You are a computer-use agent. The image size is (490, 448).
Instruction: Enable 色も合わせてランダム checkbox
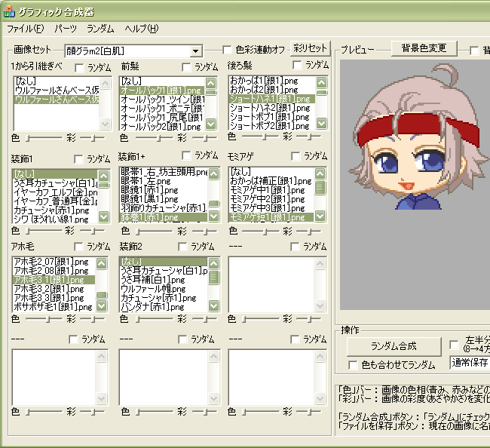tap(353, 365)
